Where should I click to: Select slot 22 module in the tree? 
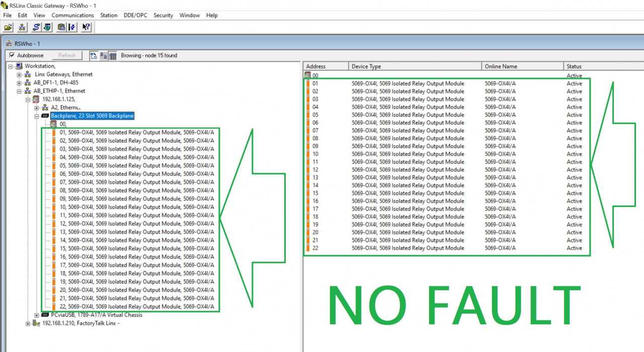136,307
